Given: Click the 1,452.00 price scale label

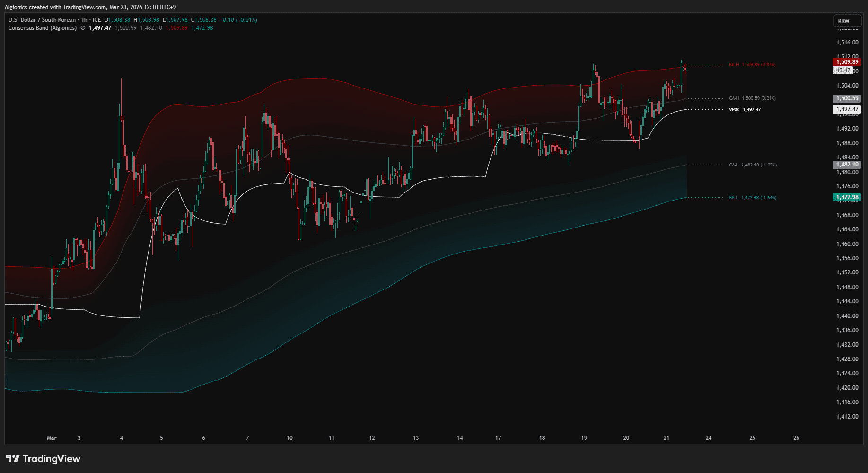Looking at the screenshot, I should 847,272.
